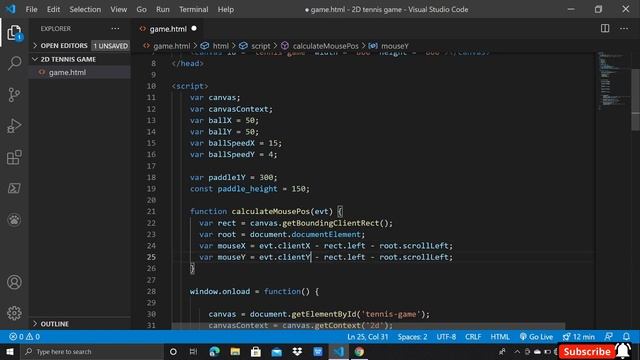Open Explorer Views and More Actions ellipsis
The height and width of the screenshot is (360, 640).
coord(116,29)
